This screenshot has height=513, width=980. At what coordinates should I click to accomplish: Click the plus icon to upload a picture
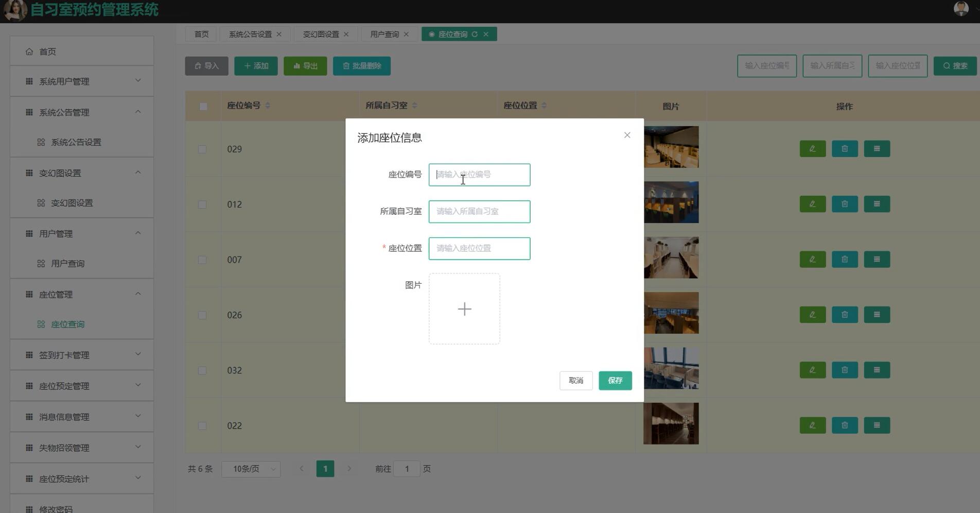coord(464,309)
